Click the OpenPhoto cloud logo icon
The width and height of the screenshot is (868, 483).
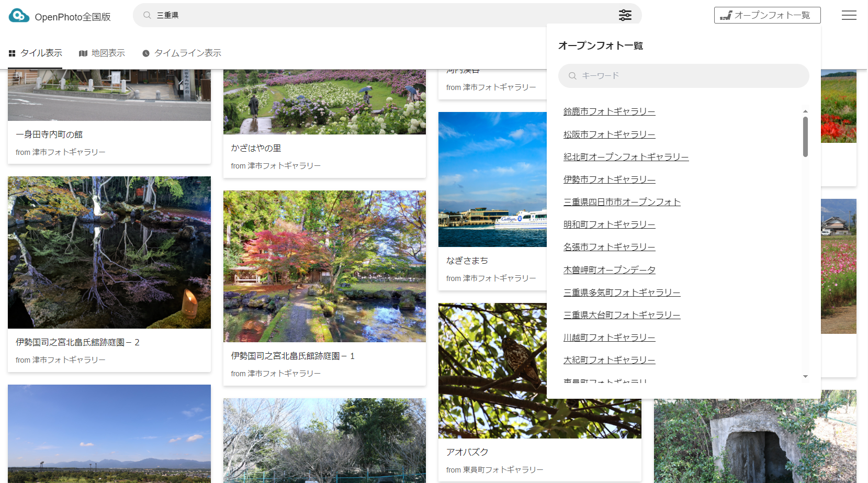[x=19, y=15]
